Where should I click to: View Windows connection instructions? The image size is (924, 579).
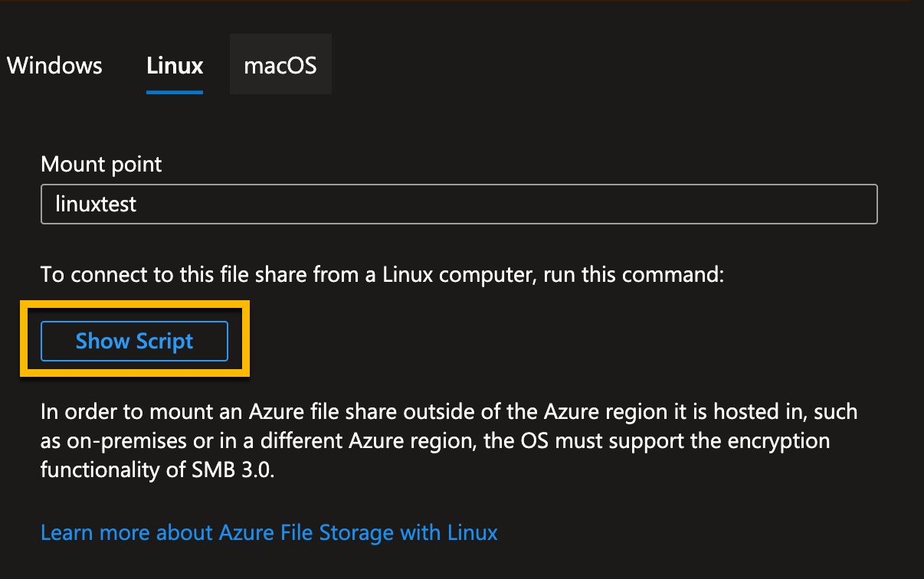(54, 66)
